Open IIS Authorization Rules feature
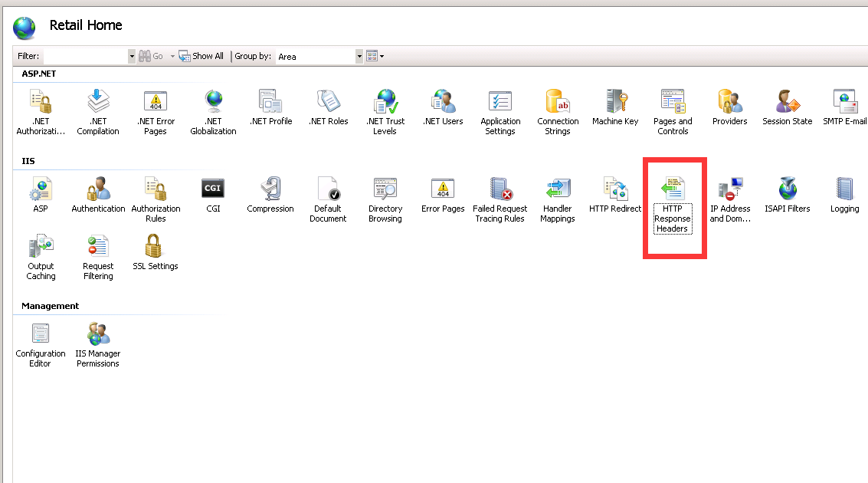Viewport: 868px width, 483px height. (156, 199)
